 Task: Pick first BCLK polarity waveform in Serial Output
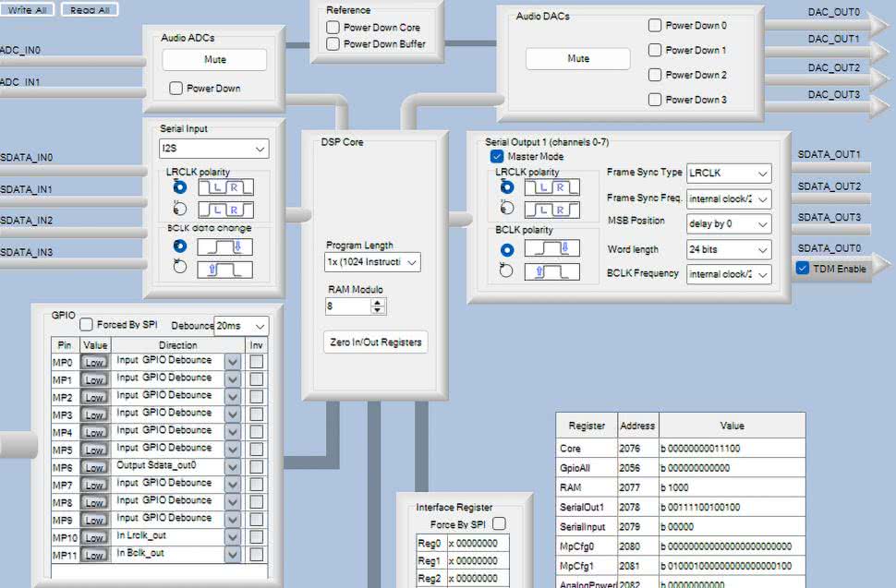(x=551, y=249)
